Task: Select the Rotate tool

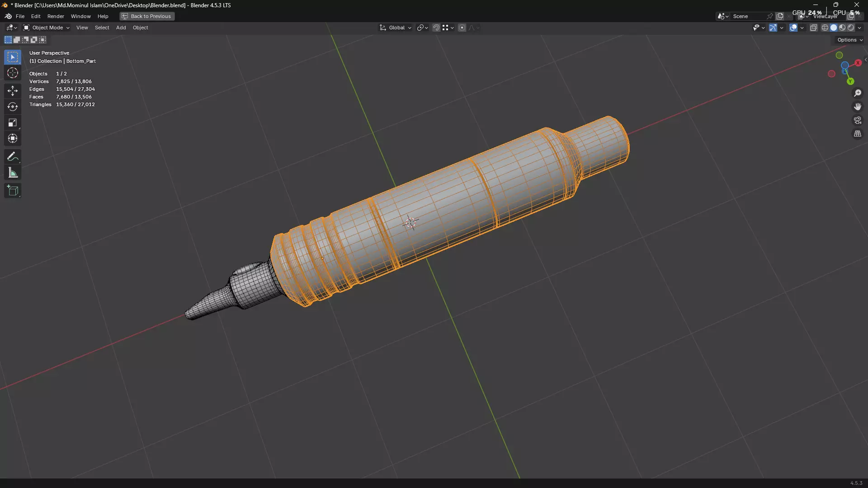Action: coord(13,107)
